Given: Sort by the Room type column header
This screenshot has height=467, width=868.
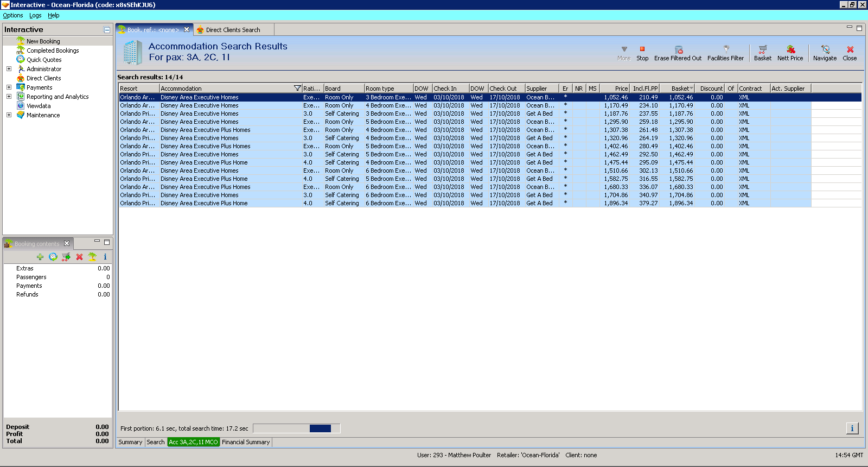Looking at the screenshot, I should (388, 89).
